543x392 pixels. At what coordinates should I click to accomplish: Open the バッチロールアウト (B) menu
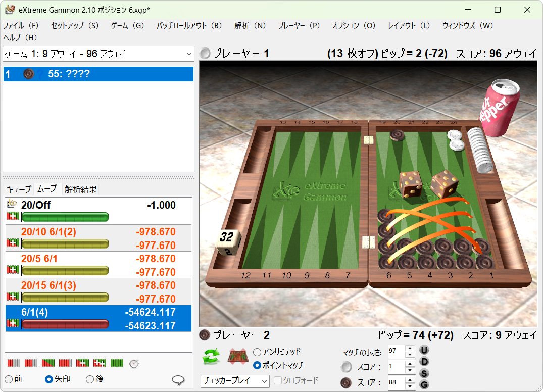click(189, 26)
